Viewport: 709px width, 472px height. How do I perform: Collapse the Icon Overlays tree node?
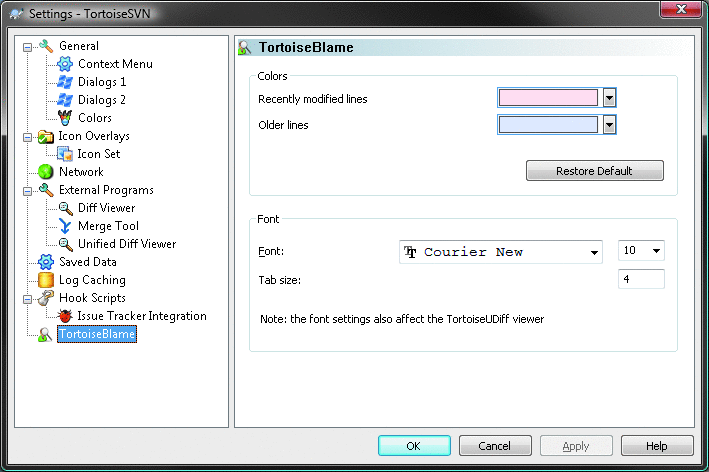click(x=27, y=137)
